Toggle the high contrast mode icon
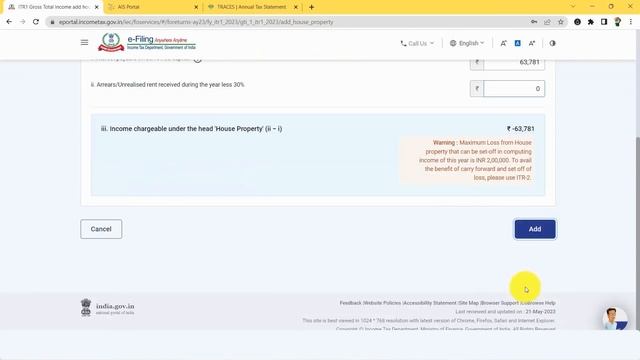 tap(552, 43)
